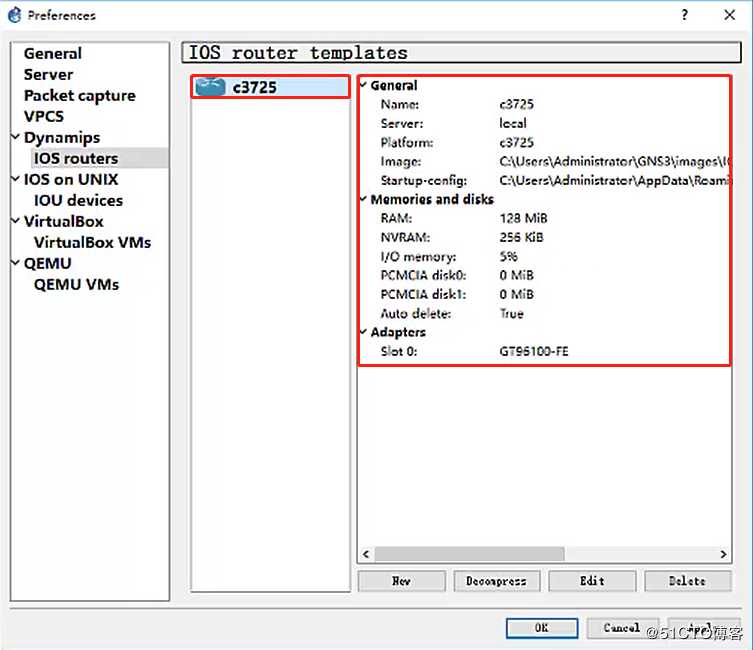Click the I/O memory value 5%

coord(509,256)
